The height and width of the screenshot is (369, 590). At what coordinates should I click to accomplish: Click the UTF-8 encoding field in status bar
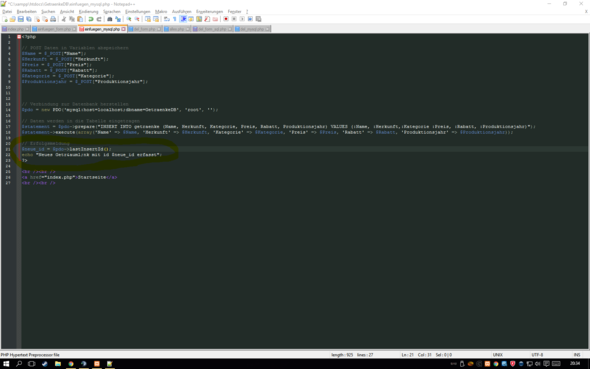pos(537,355)
